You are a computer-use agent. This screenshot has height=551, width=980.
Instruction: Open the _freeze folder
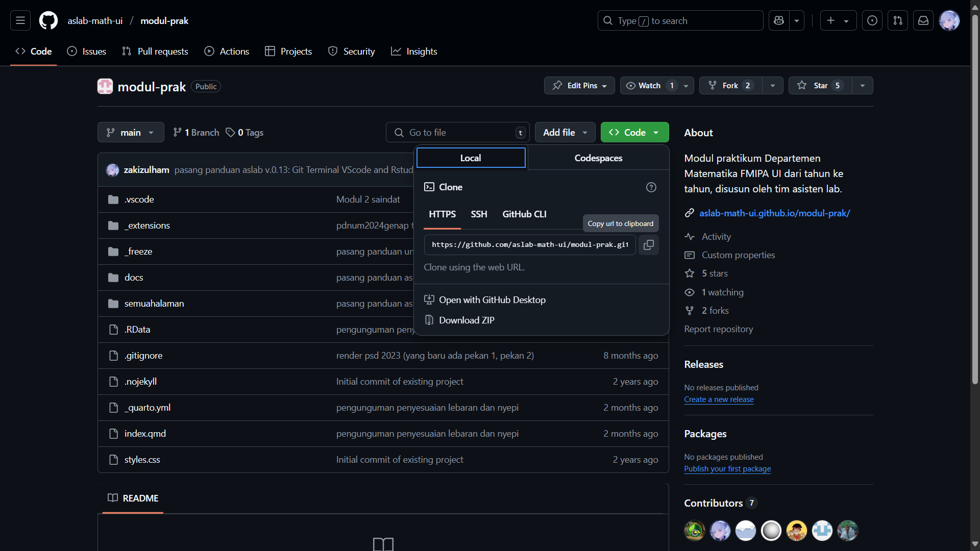138,252
